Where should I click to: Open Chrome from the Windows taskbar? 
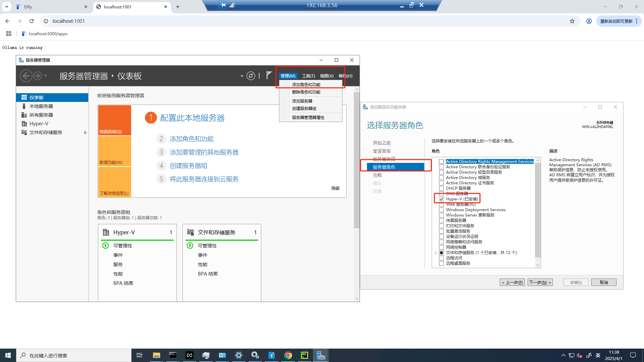point(288,355)
